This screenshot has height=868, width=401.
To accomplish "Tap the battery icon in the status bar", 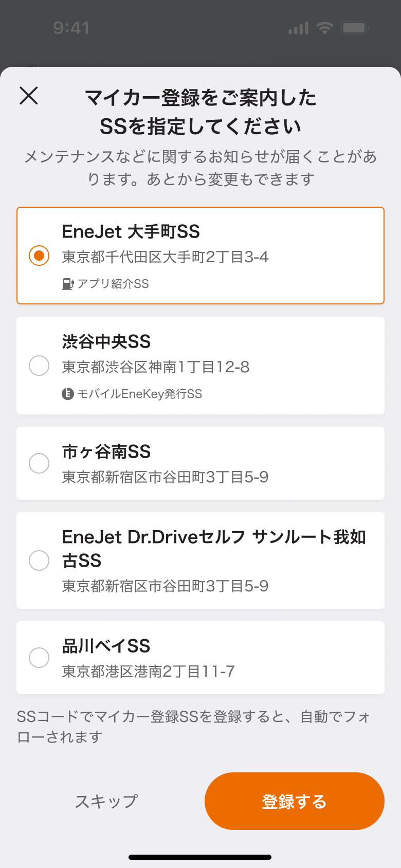I will [355, 28].
